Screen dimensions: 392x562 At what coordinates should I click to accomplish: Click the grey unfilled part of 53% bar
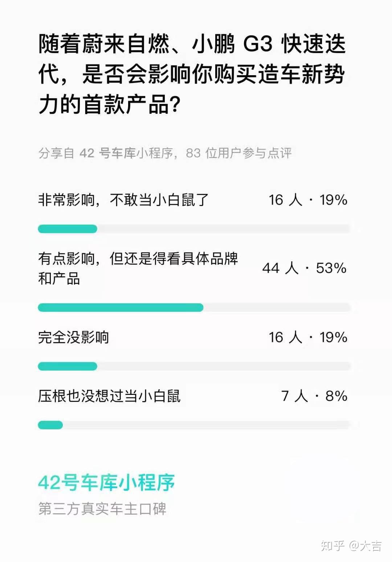click(277, 307)
